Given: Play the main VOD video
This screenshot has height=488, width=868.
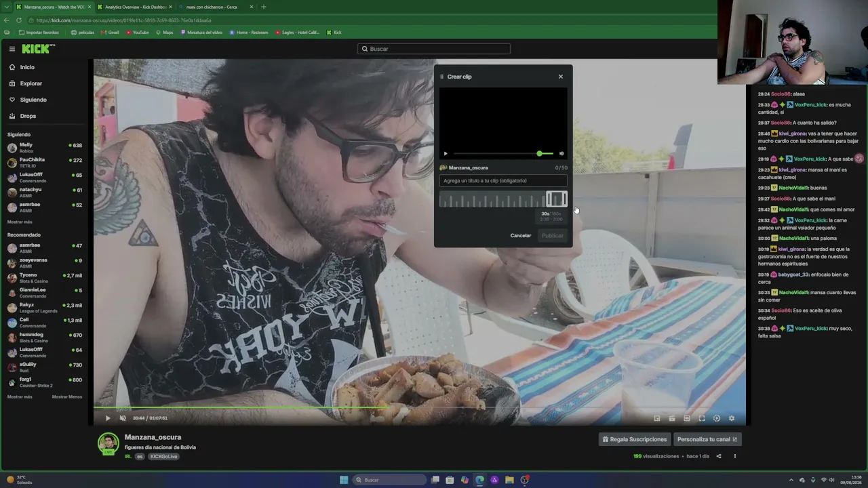Looking at the screenshot, I should pos(108,418).
